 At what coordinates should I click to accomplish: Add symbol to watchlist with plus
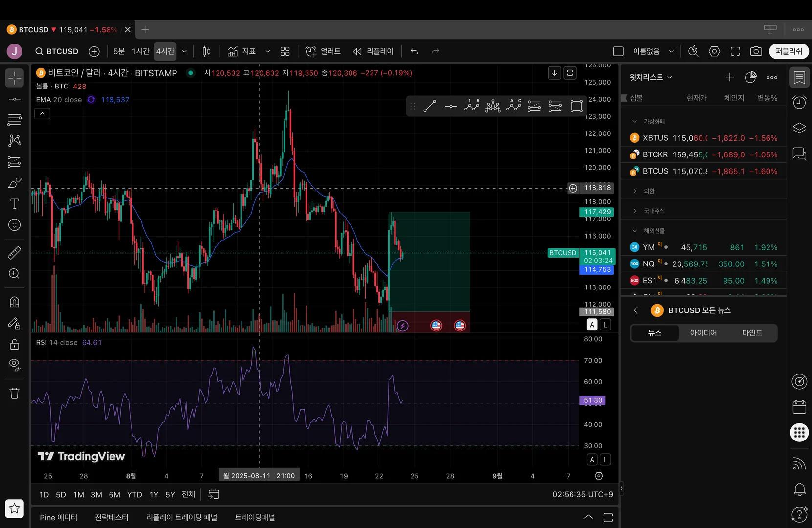[x=730, y=77]
